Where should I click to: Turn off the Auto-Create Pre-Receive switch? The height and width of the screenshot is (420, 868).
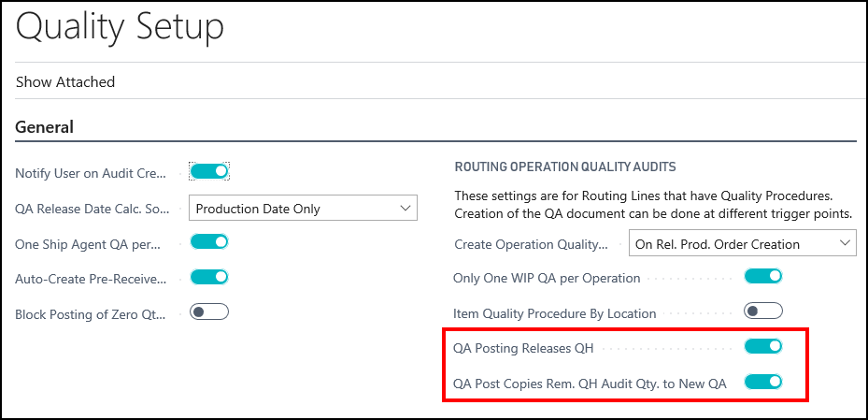(209, 278)
